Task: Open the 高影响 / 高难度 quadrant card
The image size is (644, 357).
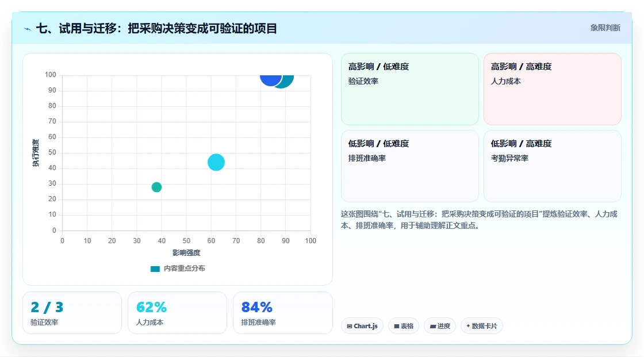Action: (553, 89)
